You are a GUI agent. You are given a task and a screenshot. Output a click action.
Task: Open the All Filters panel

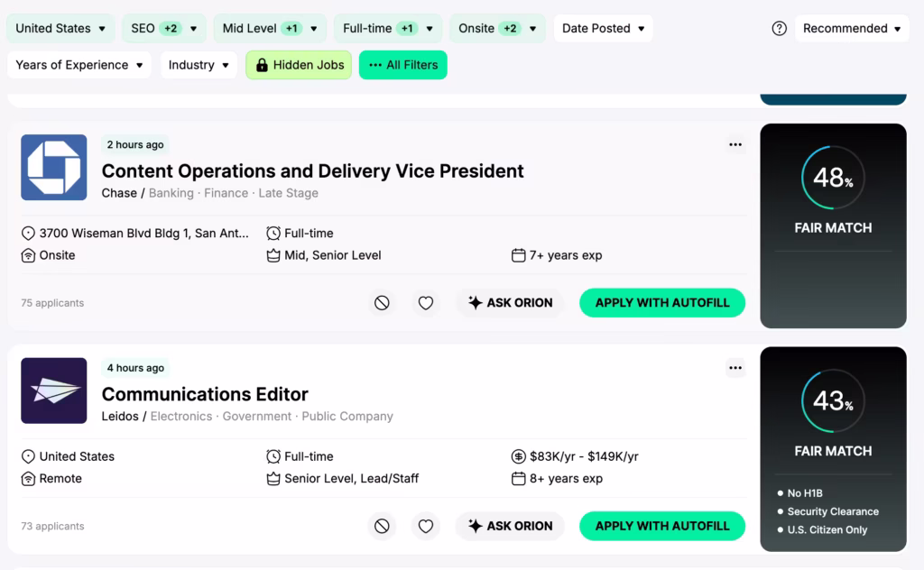[x=402, y=65]
